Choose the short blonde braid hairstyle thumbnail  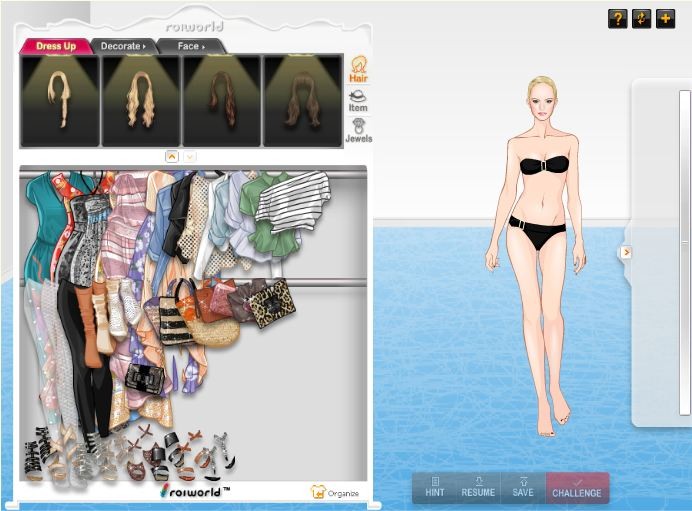(60, 100)
